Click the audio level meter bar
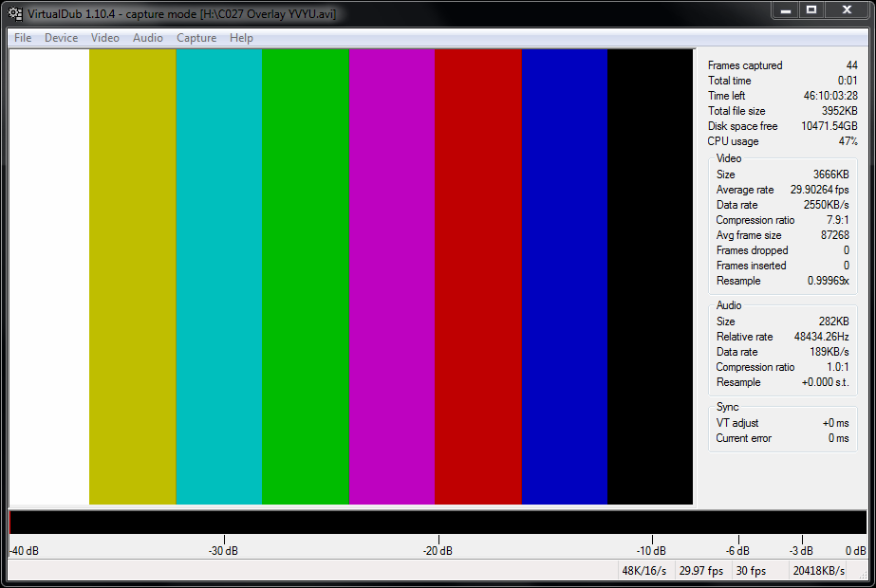 point(438,523)
